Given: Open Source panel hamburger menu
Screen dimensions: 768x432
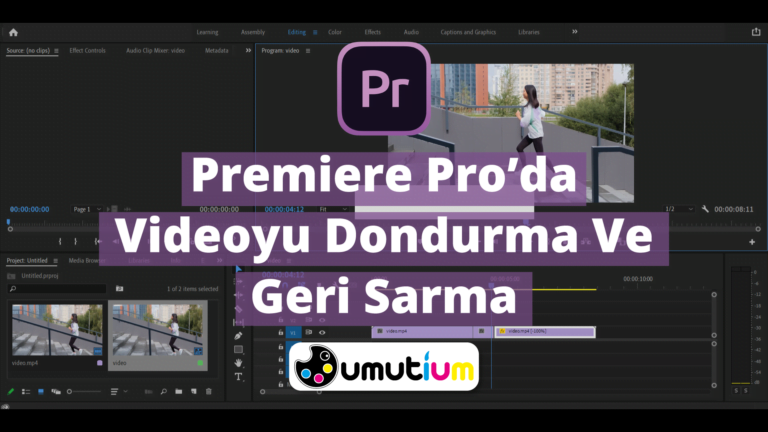Looking at the screenshot, I should 56,51.
